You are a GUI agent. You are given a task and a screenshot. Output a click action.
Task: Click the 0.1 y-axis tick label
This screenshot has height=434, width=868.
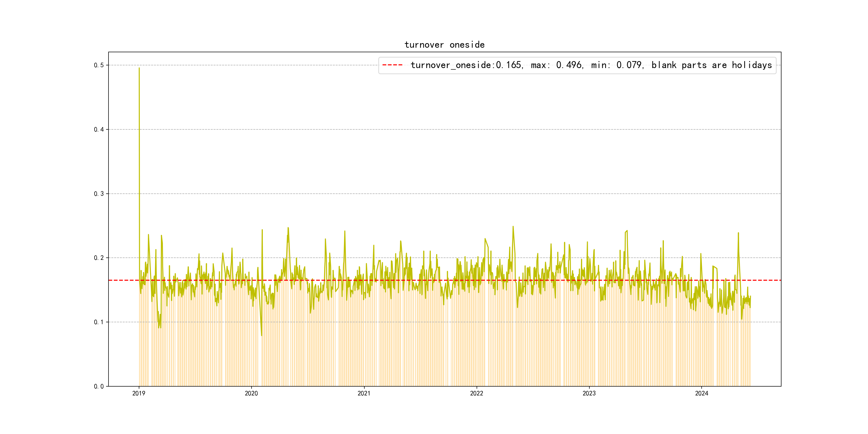[x=99, y=322]
